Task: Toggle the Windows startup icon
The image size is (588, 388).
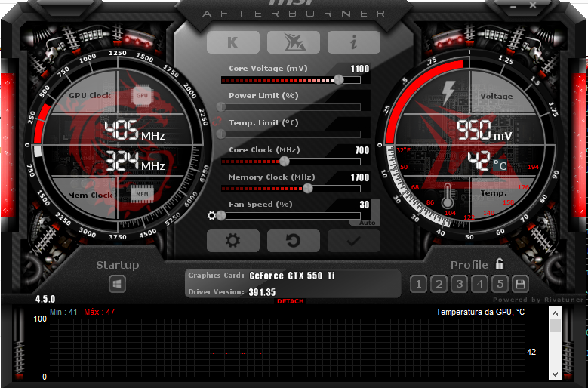Action: tap(117, 284)
